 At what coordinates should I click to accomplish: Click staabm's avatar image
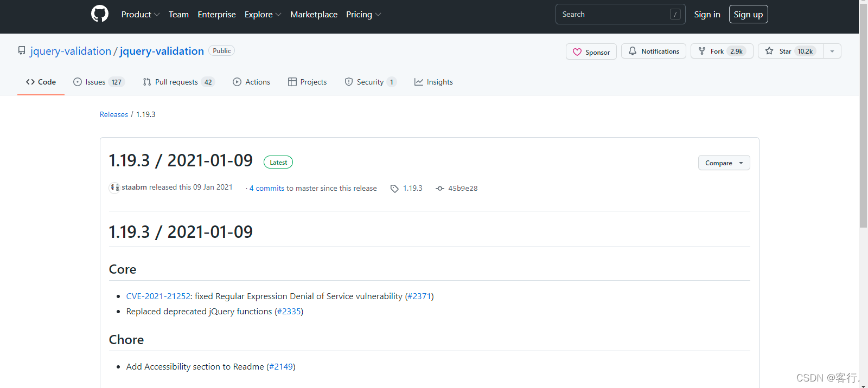[x=114, y=187]
